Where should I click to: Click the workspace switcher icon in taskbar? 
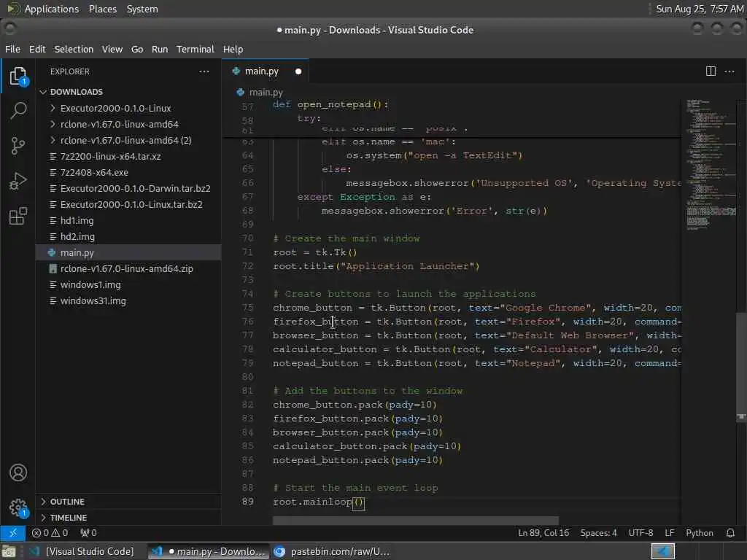(x=662, y=551)
